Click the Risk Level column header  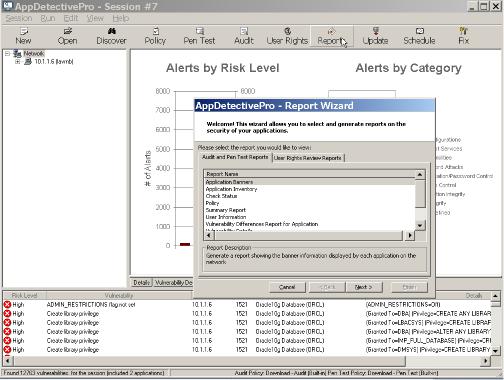(x=24, y=295)
